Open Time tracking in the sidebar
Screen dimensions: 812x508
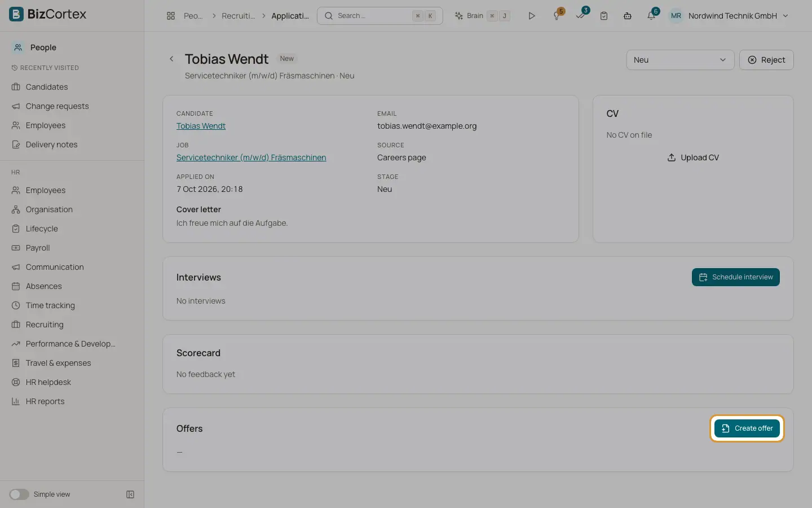coord(72,305)
